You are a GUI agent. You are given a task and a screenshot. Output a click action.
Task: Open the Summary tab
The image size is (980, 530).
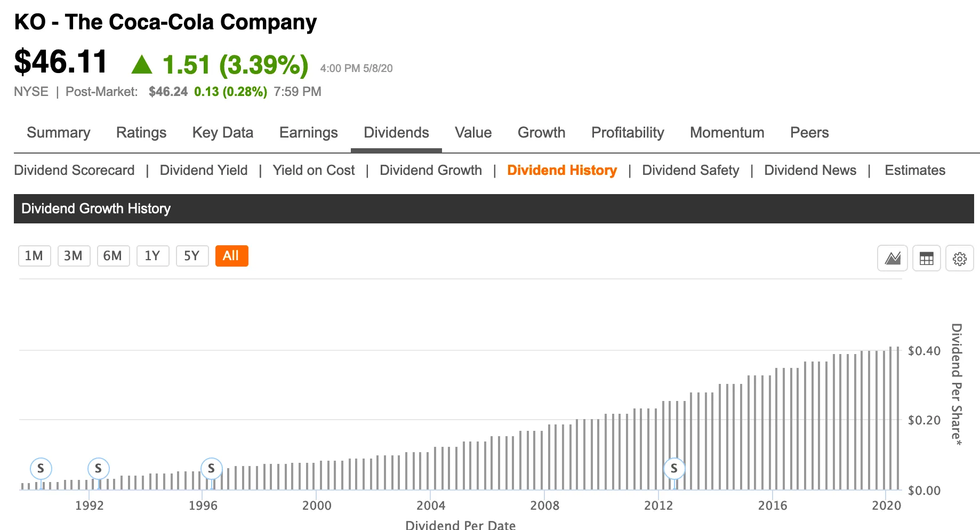pyautogui.click(x=59, y=132)
